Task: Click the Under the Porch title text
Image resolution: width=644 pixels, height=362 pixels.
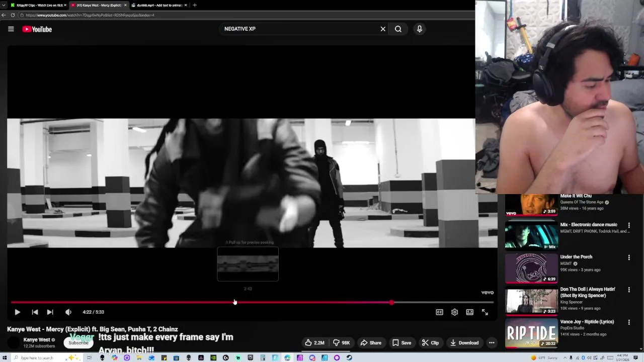Action: (576, 257)
